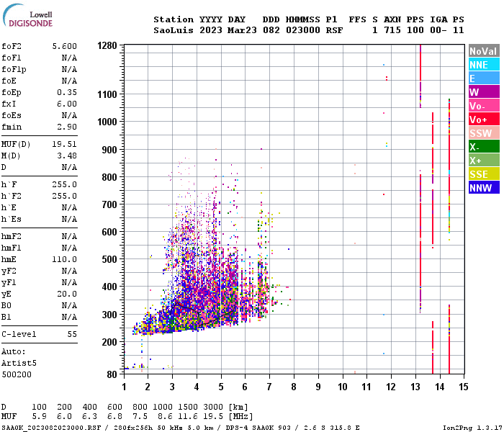Click the RSF format label in header
504x432 pixels.
pos(335,30)
